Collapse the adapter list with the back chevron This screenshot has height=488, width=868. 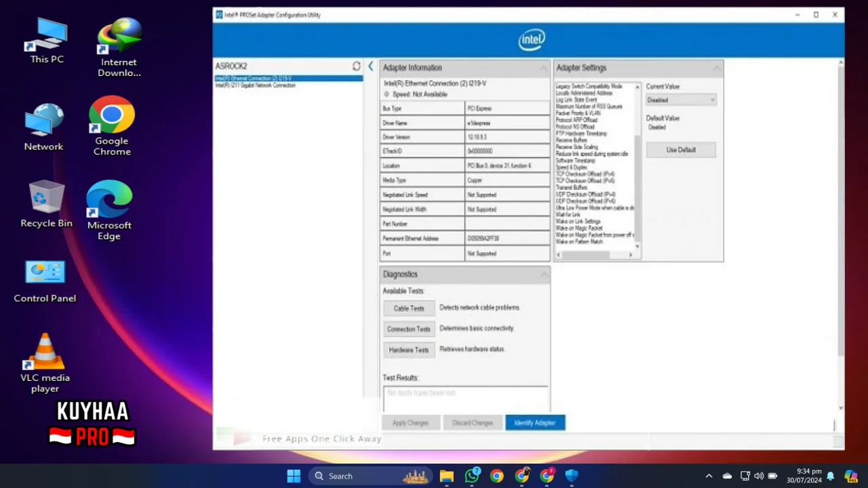point(370,66)
